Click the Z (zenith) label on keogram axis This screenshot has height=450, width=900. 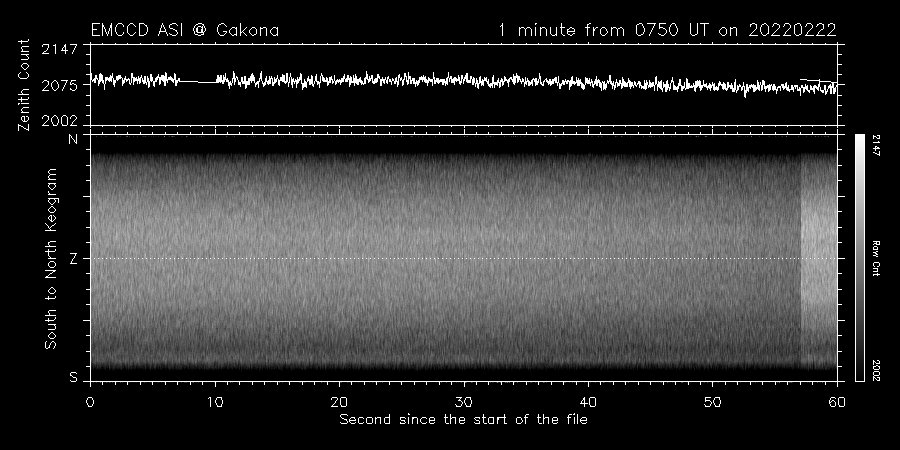(73, 259)
